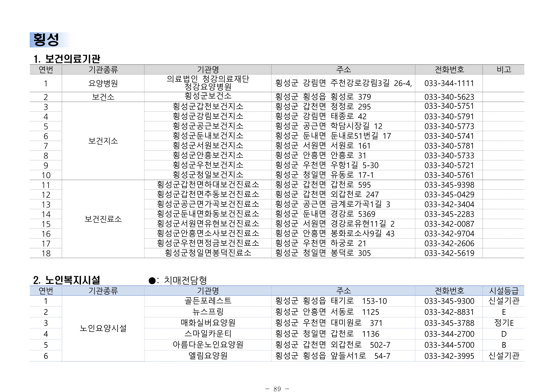This screenshot has width=554, height=392.
Task: Select facility name 엘림요양원
Action: click(x=208, y=356)
